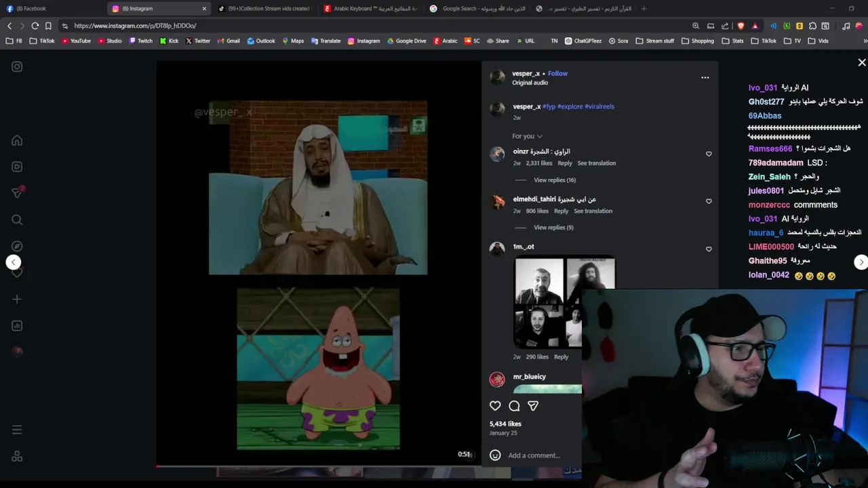Close the post viewer overlay
The image size is (868, 488).
tap(862, 62)
